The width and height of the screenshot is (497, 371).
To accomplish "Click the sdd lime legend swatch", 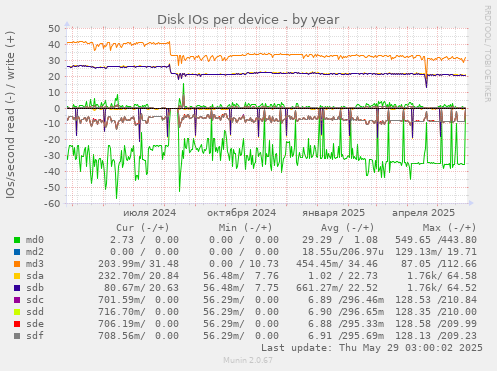I will (17, 312).
